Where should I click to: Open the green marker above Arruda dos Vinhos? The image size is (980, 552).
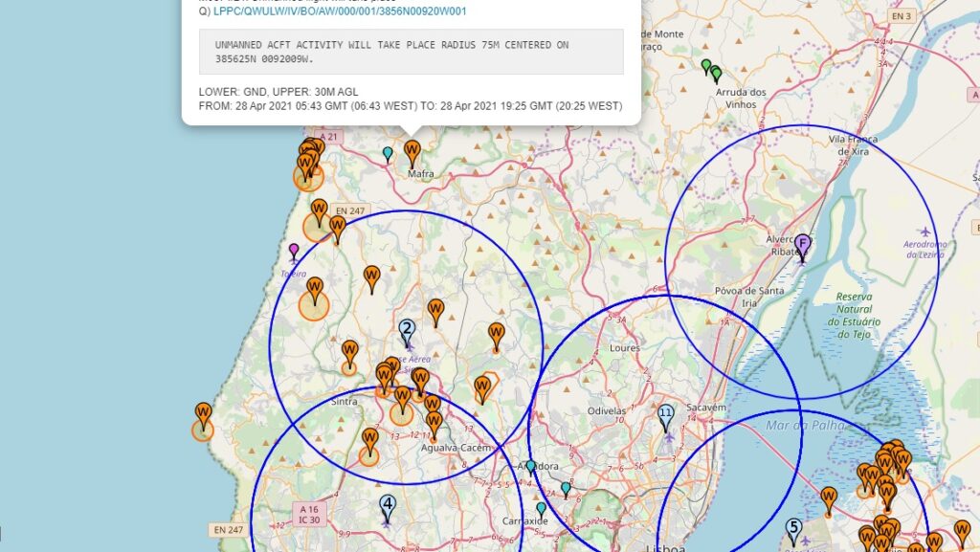click(x=706, y=66)
